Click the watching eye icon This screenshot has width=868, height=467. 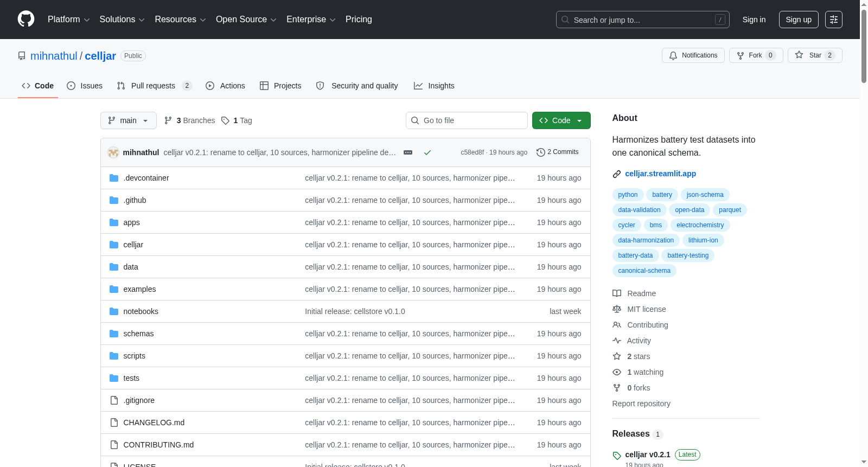coord(617,372)
